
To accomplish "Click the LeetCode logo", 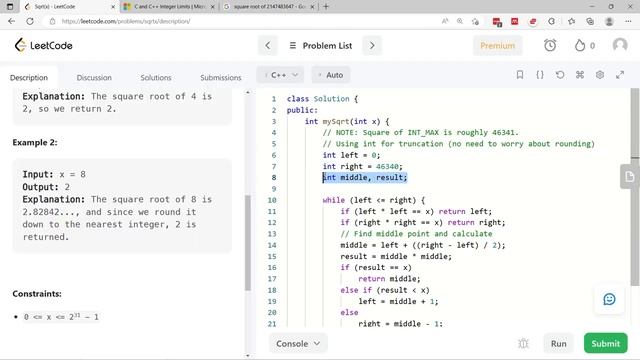I will click(43, 45).
